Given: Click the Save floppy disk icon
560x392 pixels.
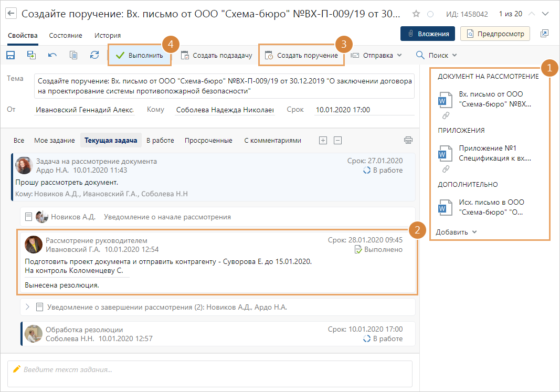Looking at the screenshot, I should 10,55.
